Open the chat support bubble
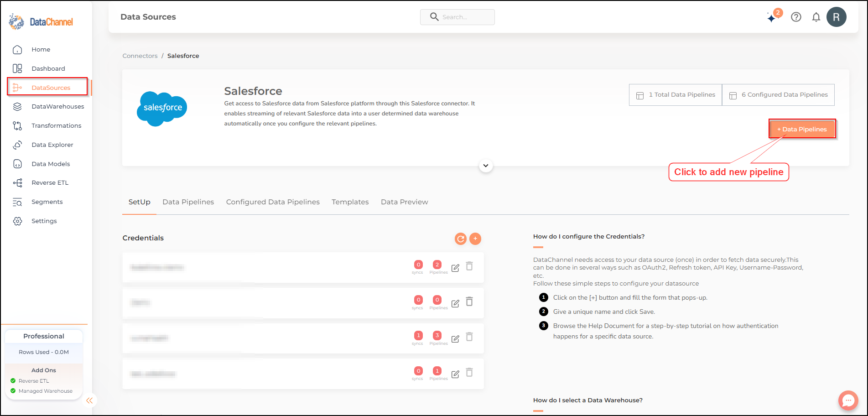The width and height of the screenshot is (868, 416). tap(848, 400)
